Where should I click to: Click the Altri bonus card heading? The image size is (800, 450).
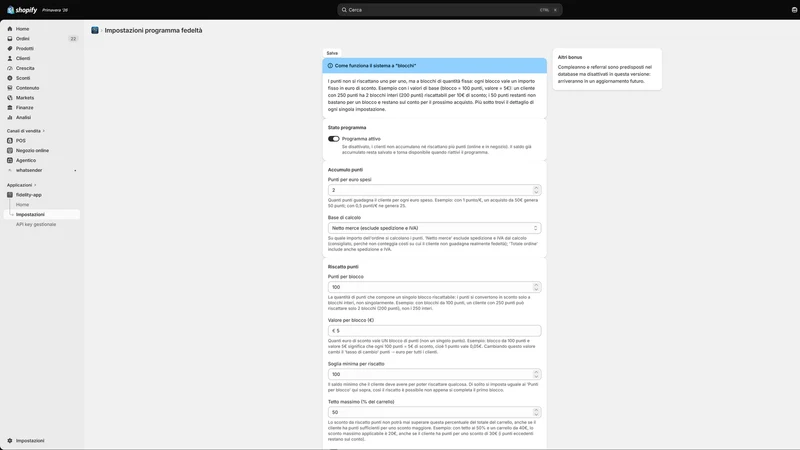(x=569, y=57)
